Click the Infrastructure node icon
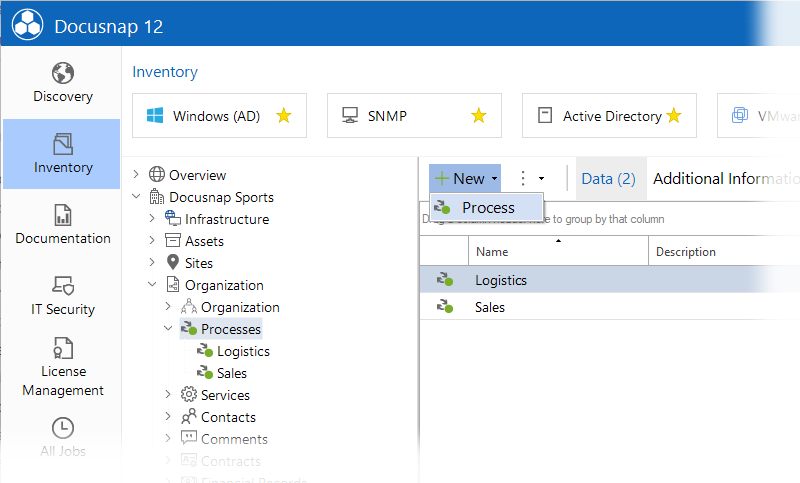This screenshot has height=483, width=800. tap(172, 218)
